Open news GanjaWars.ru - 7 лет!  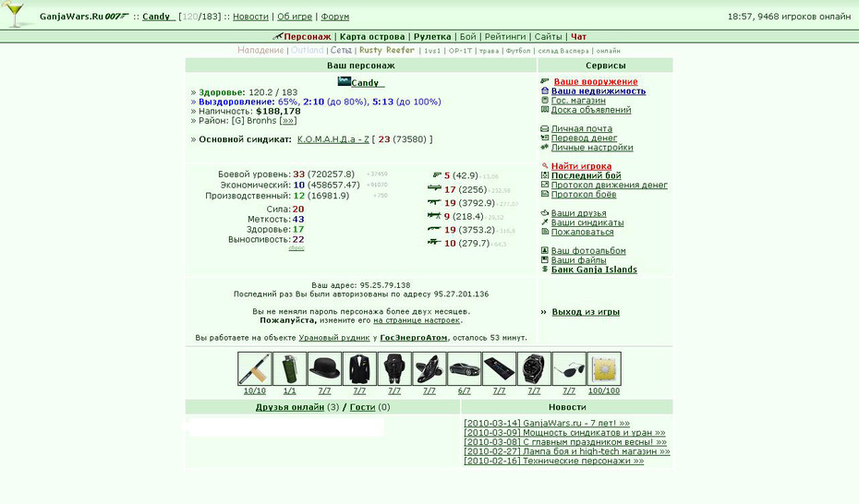point(547,423)
